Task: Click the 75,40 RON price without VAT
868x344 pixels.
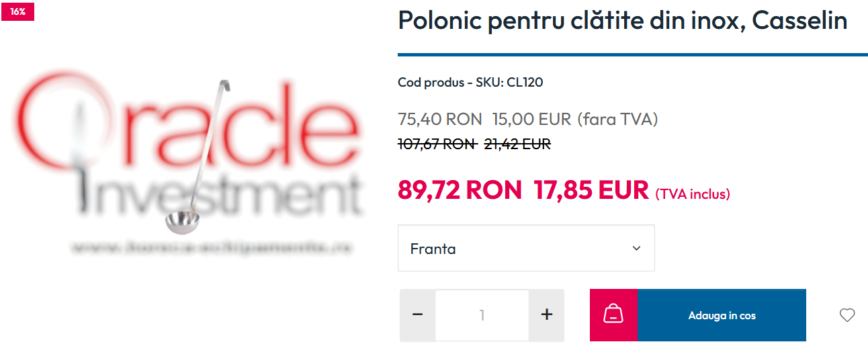Action: 440,120
